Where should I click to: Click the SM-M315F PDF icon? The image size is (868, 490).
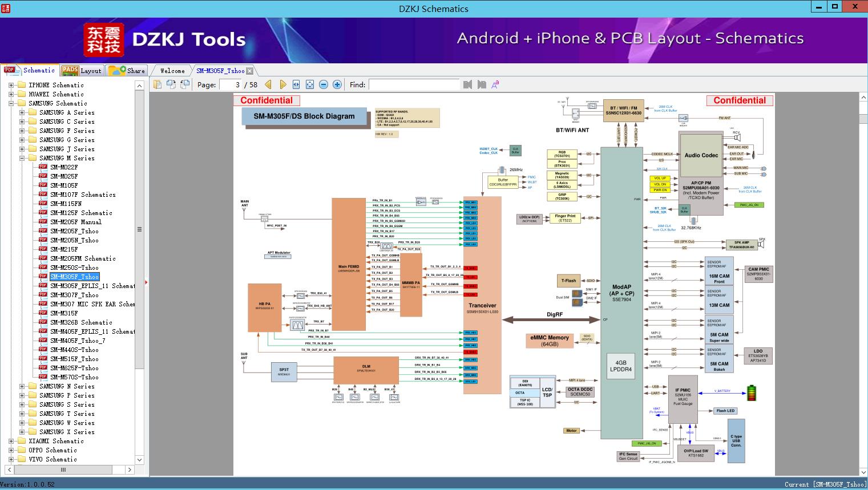pos(43,313)
